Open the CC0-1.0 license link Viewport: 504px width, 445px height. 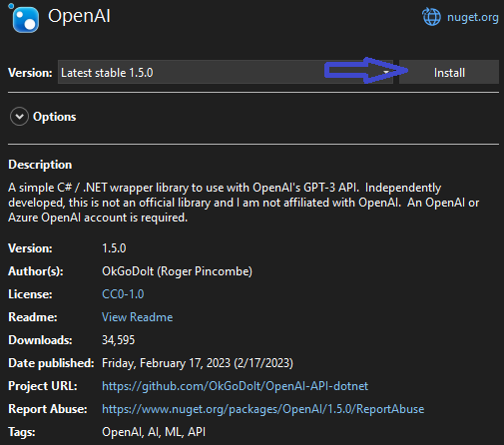pos(123,294)
